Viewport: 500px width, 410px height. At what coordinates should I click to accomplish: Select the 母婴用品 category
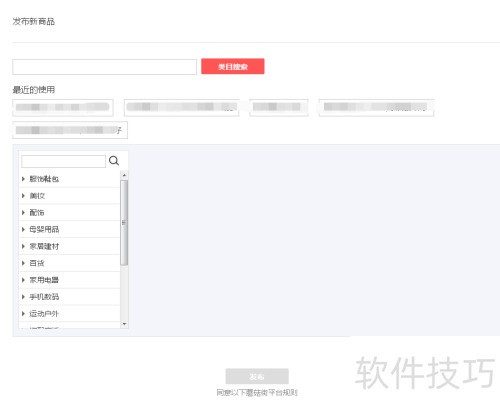[x=44, y=229]
